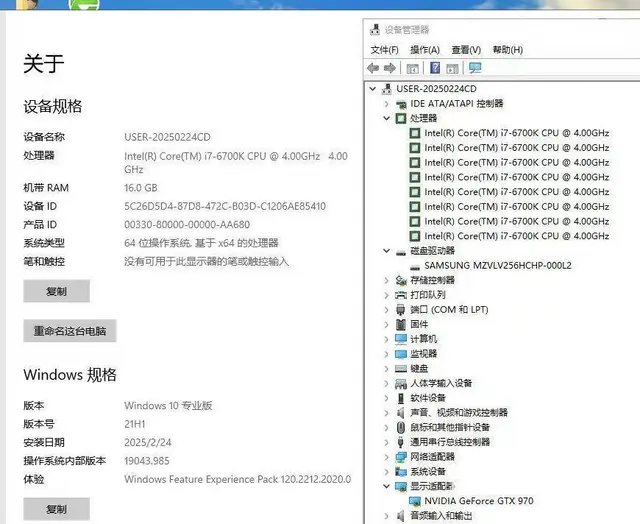Click the 存储控制器 category icon

tap(401, 280)
